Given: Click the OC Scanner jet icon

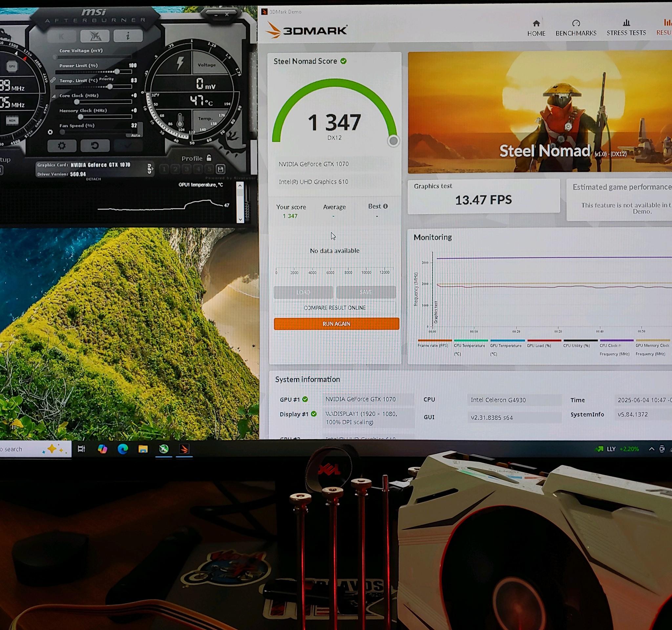Looking at the screenshot, I should 94,36.
